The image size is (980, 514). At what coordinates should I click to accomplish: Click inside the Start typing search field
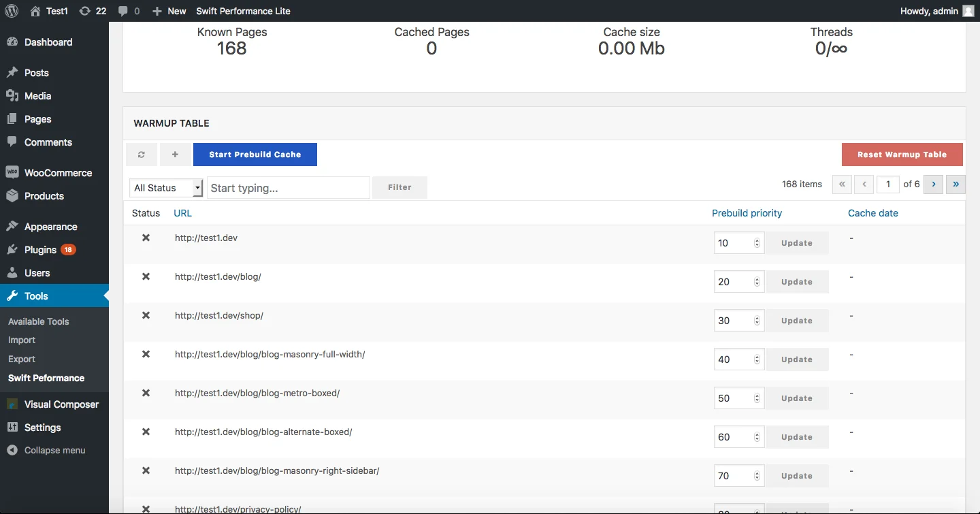(288, 187)
